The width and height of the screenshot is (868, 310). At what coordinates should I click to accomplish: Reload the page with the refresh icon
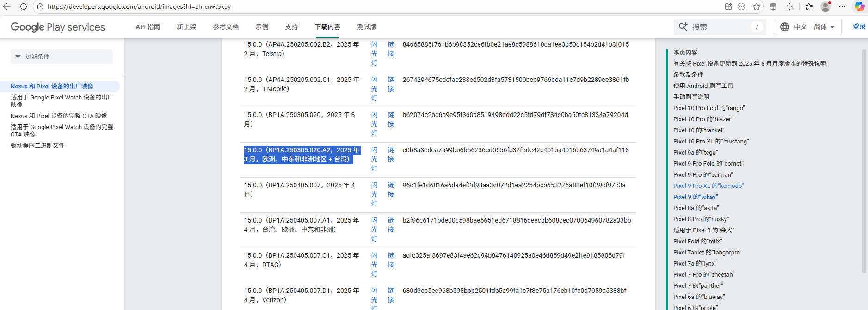24,6
